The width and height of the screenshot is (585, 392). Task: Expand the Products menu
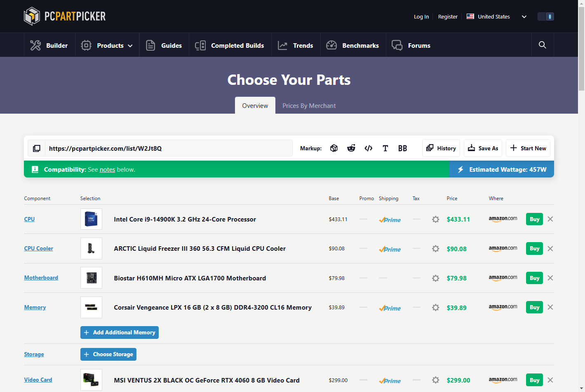(x=107, y=45)
